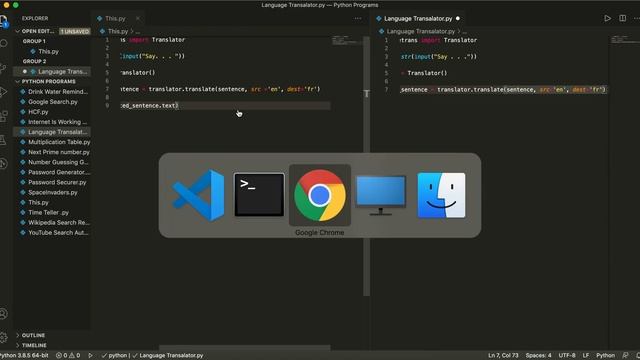
Task: Click UTF-8 encoding selector
Action: [567, 356]
